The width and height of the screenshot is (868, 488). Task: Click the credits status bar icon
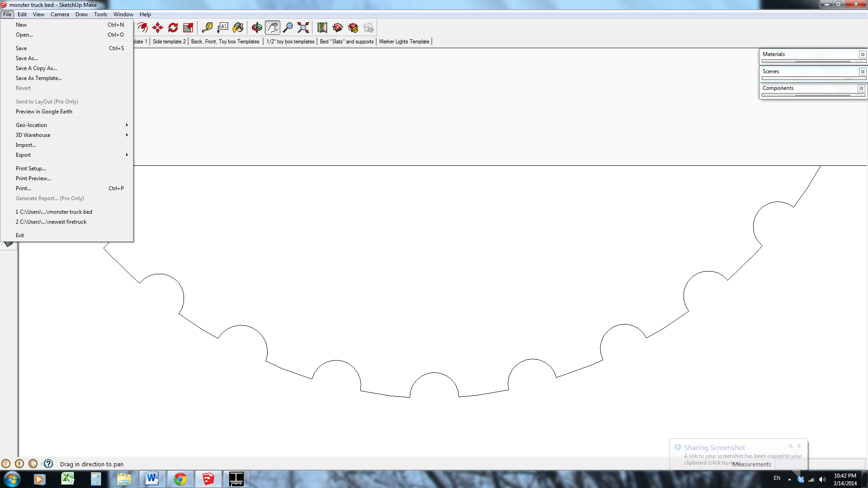pos(19,464)
